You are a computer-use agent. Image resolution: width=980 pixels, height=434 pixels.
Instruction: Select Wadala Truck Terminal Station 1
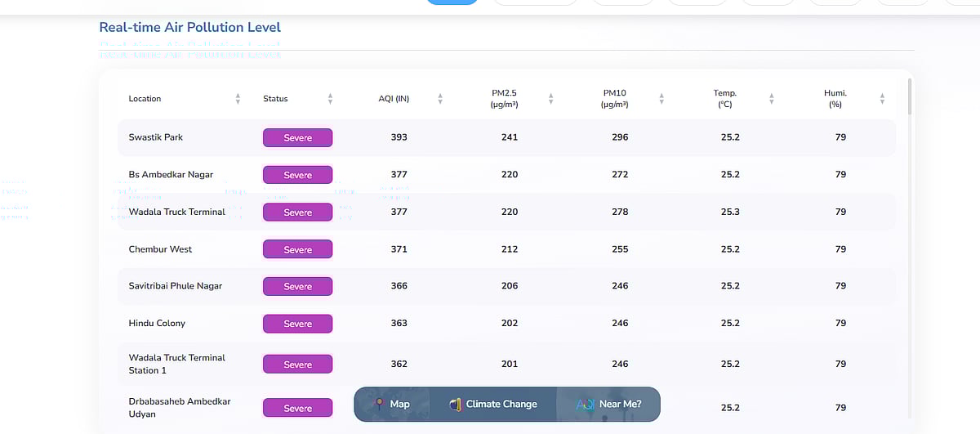177,364
